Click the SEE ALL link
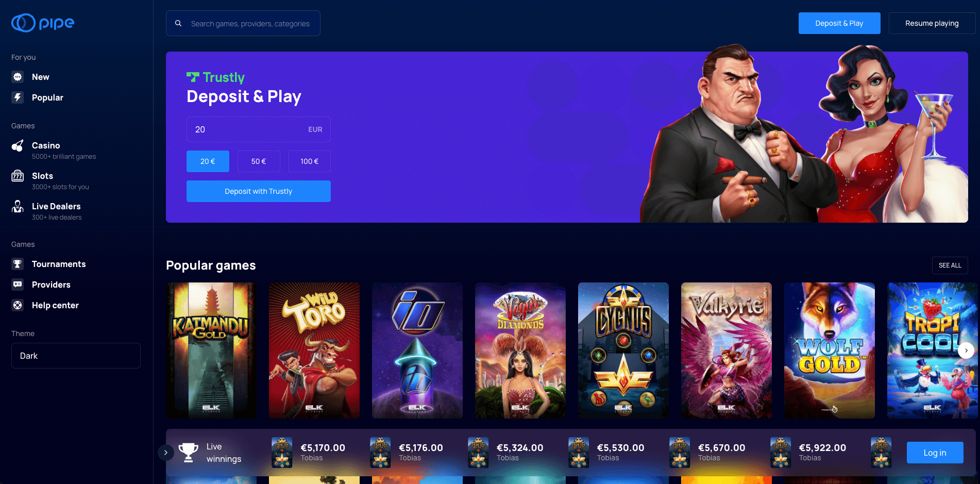 point(950,265)
